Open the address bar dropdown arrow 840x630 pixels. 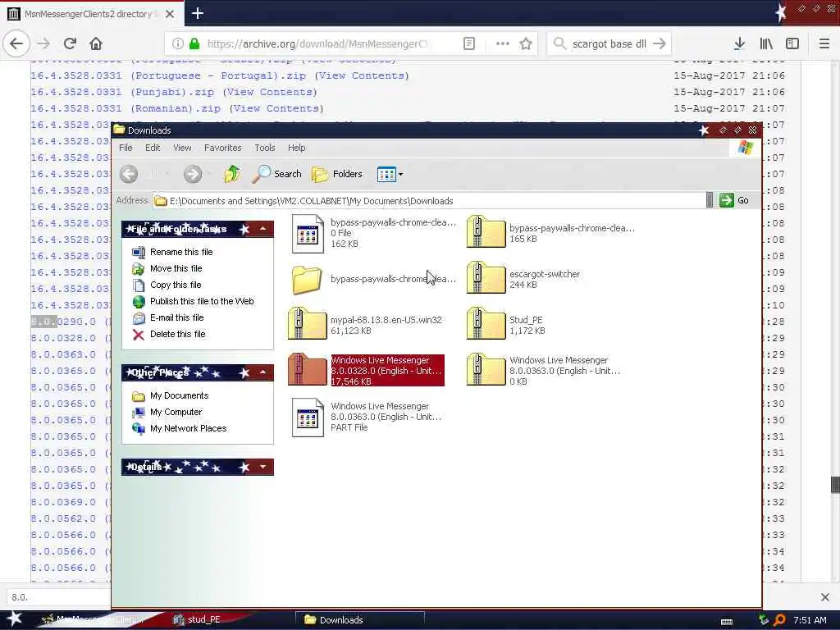click(x=710, y=200)
